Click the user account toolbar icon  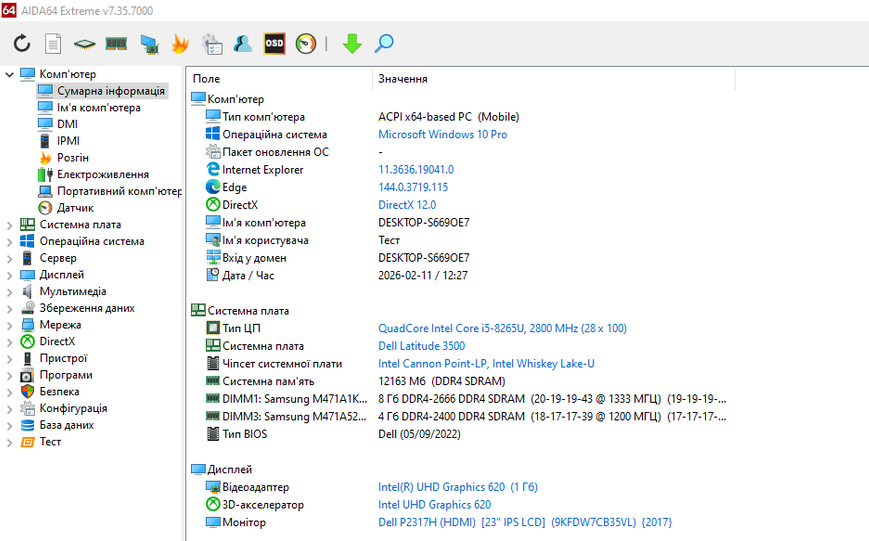tap(243, 43)
